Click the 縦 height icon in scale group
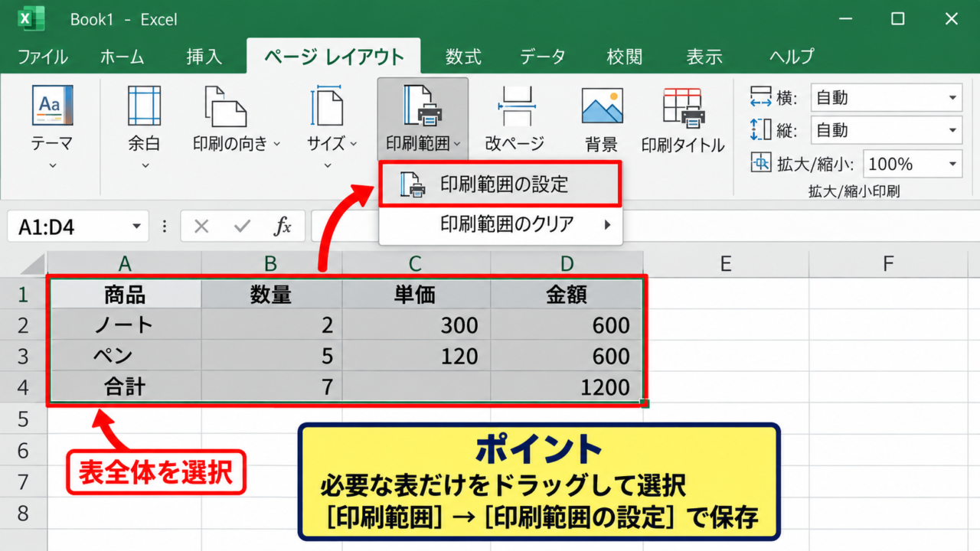 (761, 129)
